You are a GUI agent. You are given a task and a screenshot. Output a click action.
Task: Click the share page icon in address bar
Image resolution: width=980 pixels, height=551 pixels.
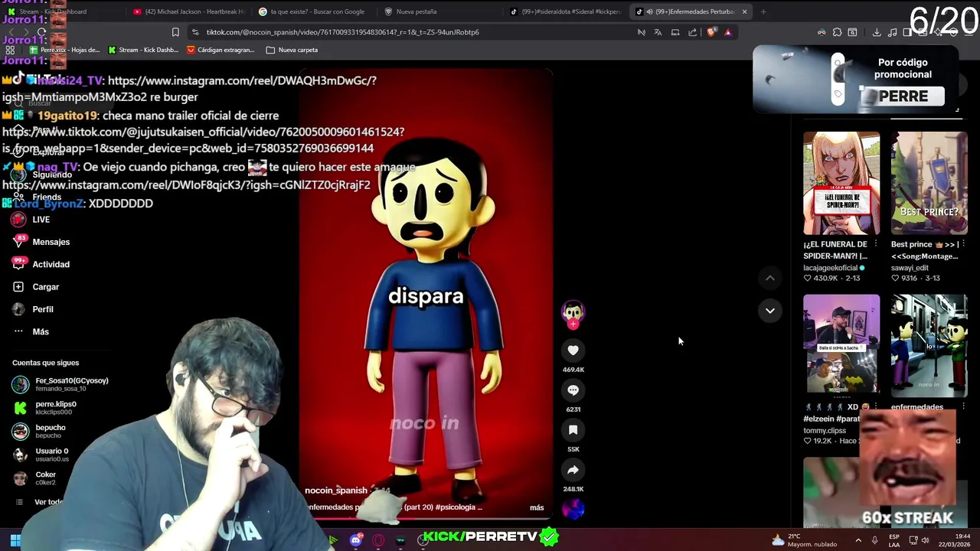tap(692, 32)
